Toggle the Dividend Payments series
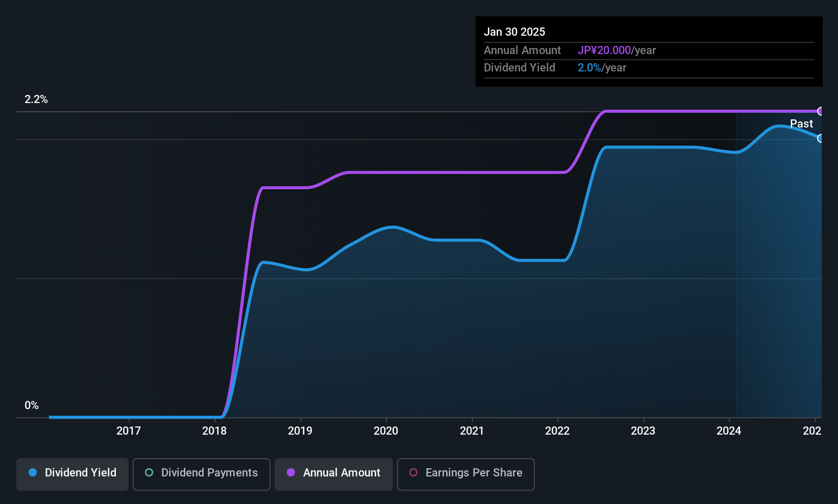838x504 pixels. click(202, 474)
